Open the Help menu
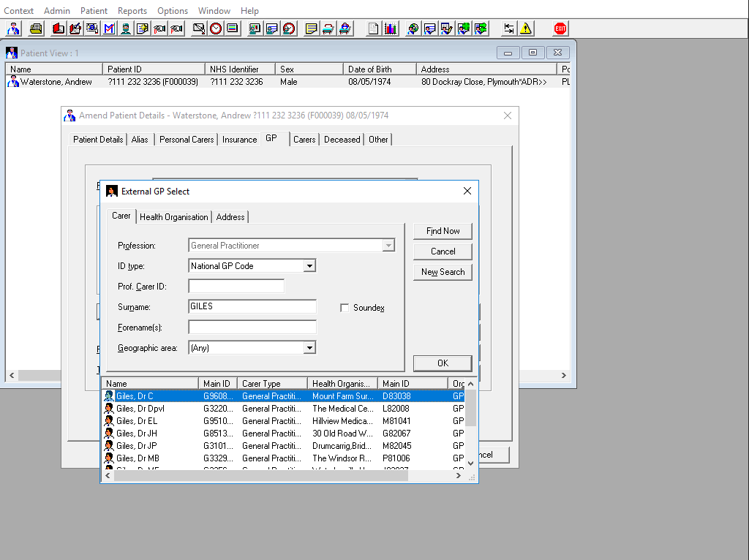Screen dimensions: 749x560 coord(249,10)
